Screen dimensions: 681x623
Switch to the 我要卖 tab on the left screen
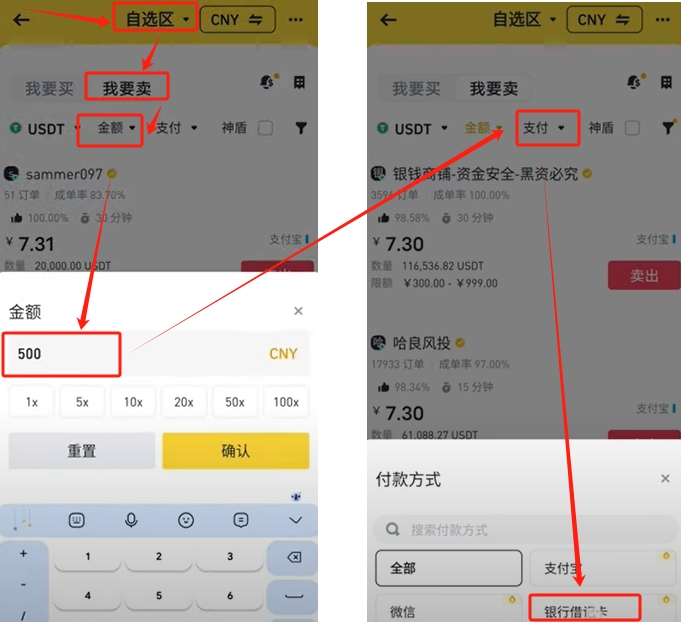click(x=127, y=89)
